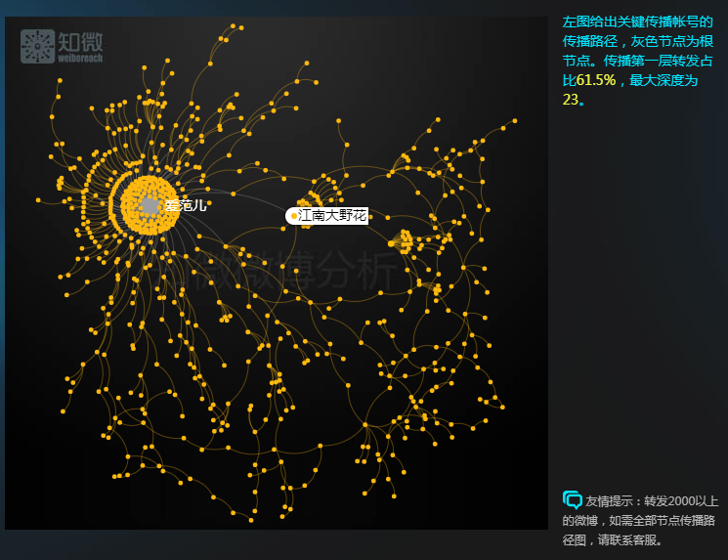Click the 61.5% percentage value

[x=596, y=80]
